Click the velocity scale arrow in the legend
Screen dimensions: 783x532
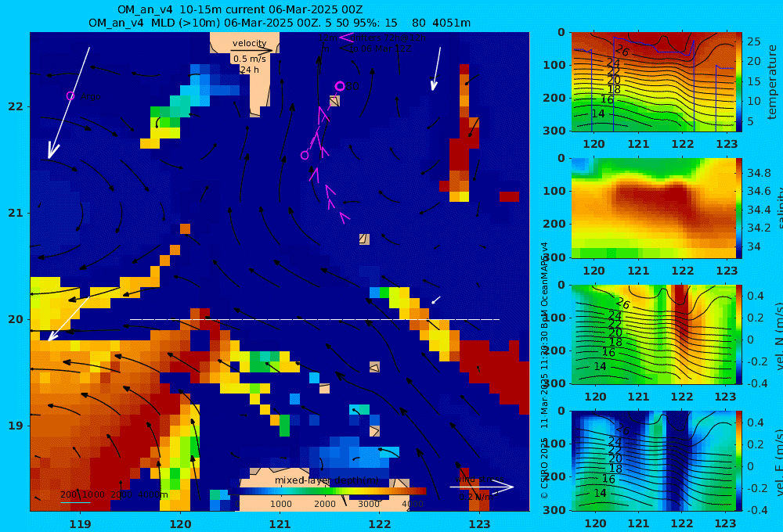(252, 50)
